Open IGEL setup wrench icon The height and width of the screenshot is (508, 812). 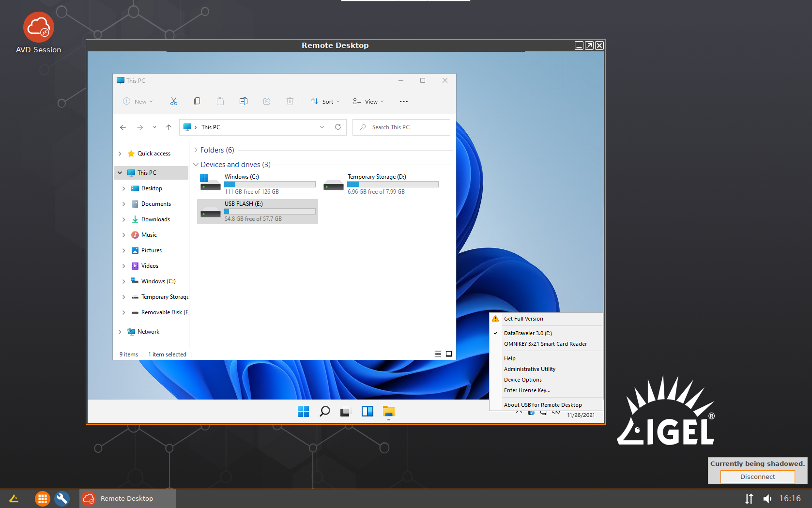pyautogui.click(x=62, y=498)
